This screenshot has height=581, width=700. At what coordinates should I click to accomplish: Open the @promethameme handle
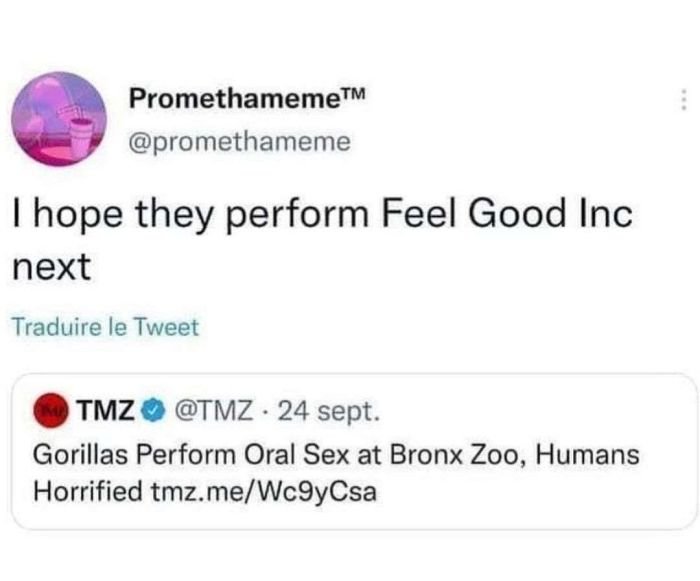(x=240, y=142)
